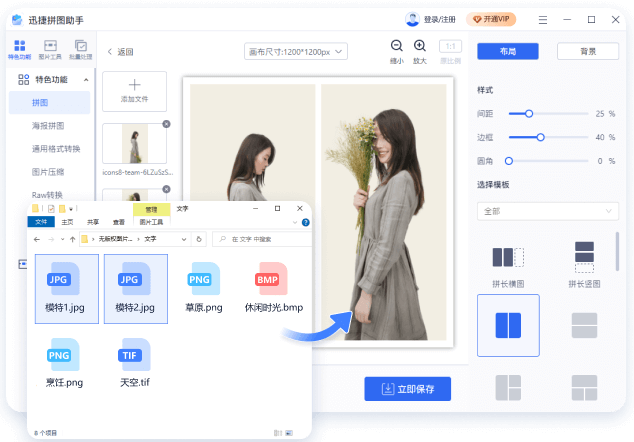Select 模特1.jpg file in Explorer window
This screenshot has width=634, height=442.
click(67, 289)
